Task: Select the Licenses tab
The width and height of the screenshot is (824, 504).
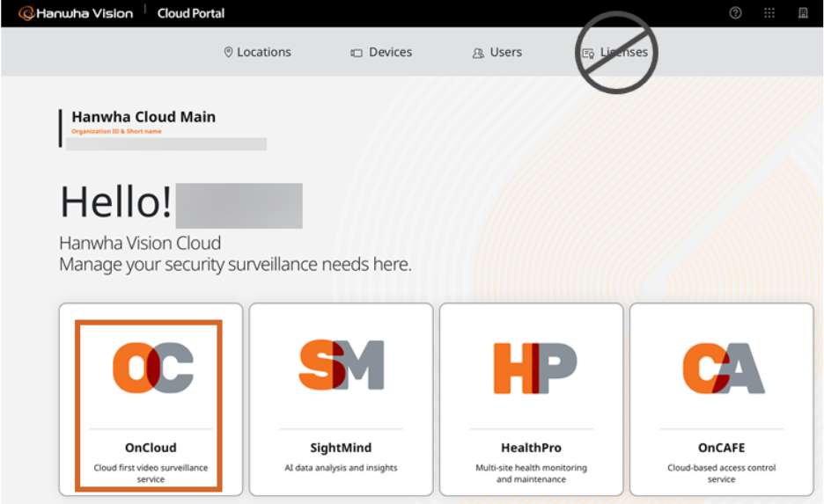Action: tap(615, 52)
